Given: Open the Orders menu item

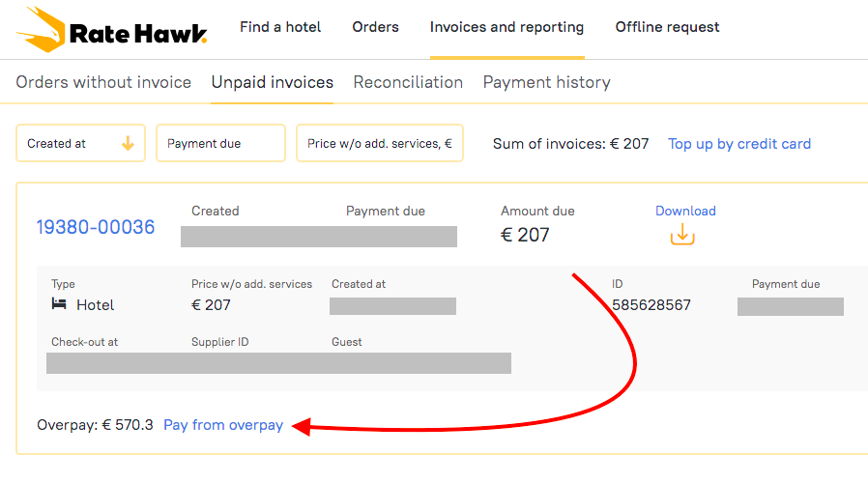Looking at the screenshot, I should [x=375, y=27].
